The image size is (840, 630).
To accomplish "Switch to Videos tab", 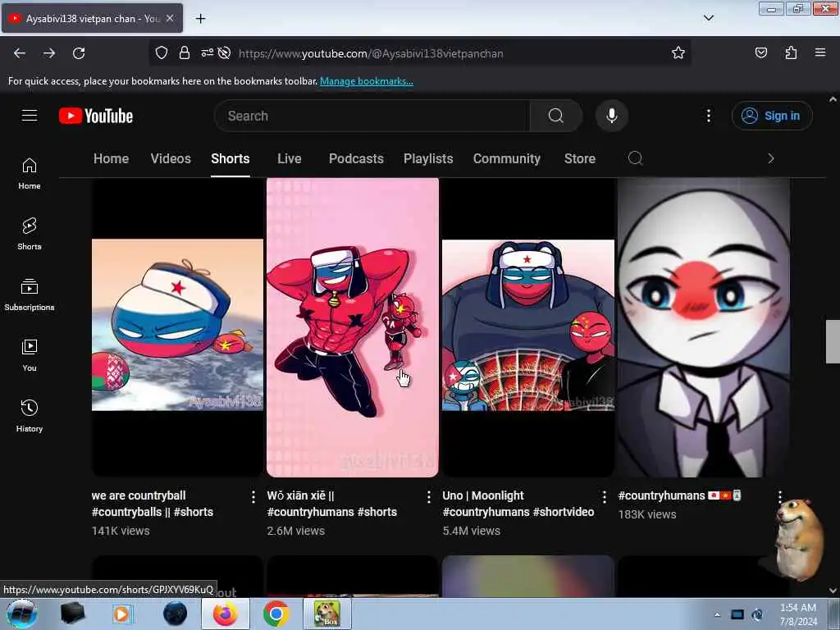I will pos(171,158).
